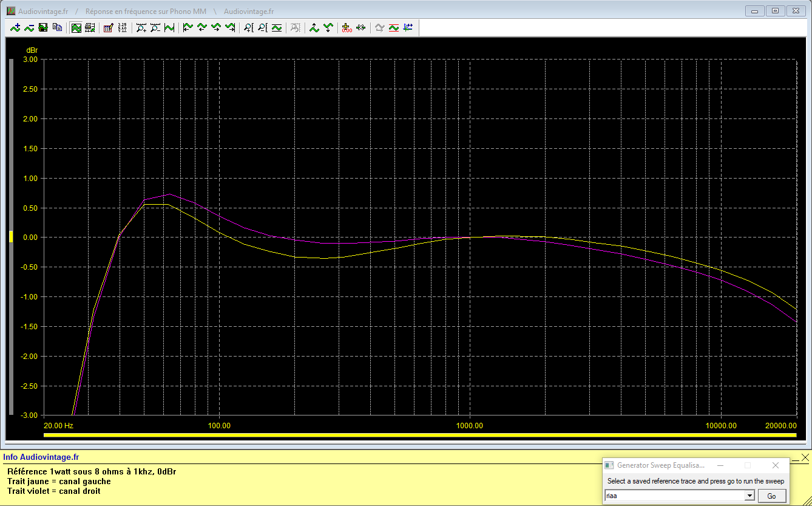Click the yellow horizontal scrollbar below graph
The width and height of the screenshot is (812, 506).
coord(420,435)
